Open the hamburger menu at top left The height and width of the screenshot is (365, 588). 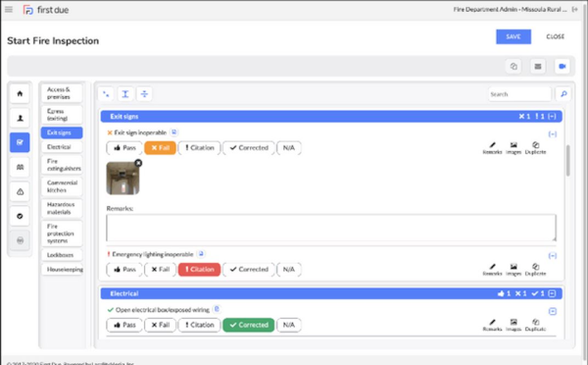[9, 10]
